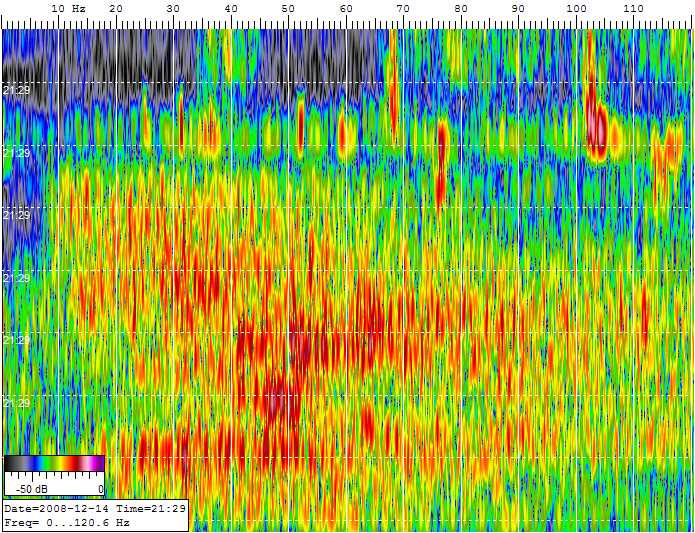The image size is (695, 533).
Task: Select the Freq= 0...120.6 Hz text
Action: (66, 522)
